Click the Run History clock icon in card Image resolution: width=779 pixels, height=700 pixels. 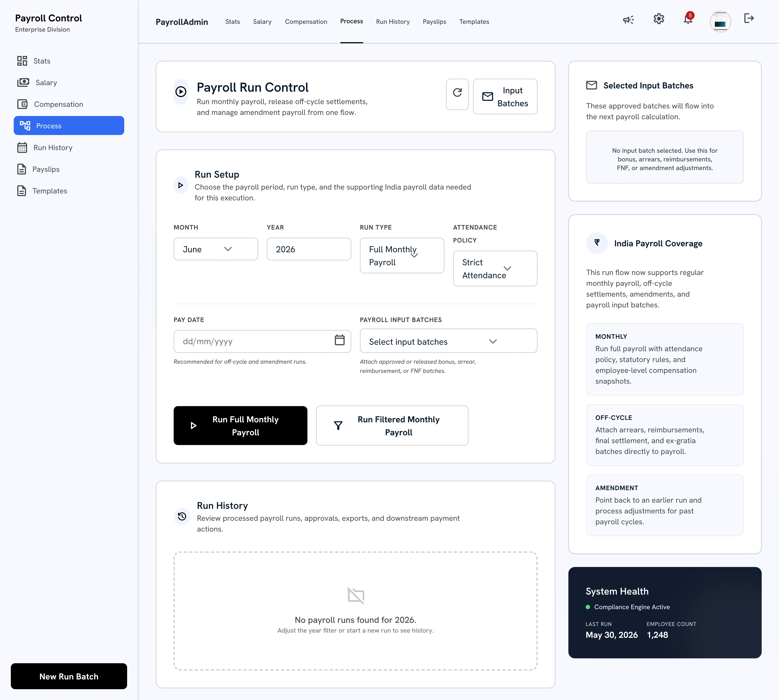click(x=182, y=517)
